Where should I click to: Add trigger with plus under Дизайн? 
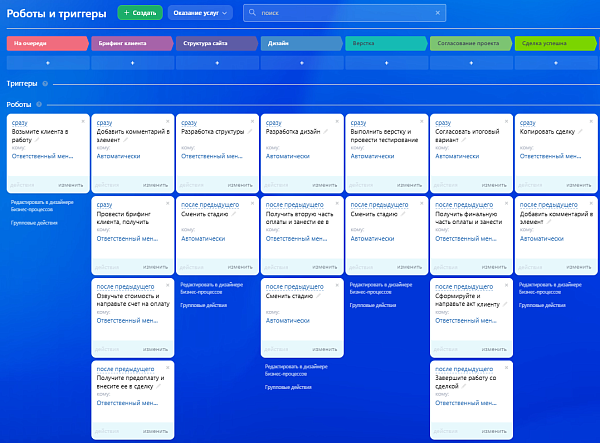[x=302, y=63]
